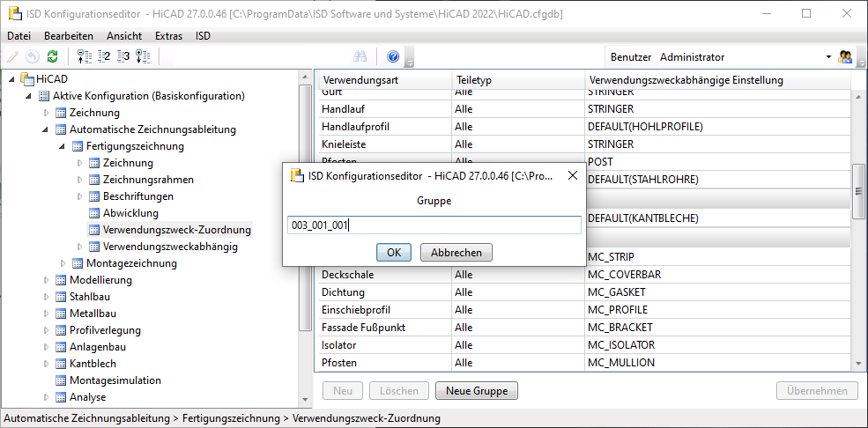
Task: Click the Neue Gruppe button
Action: tap(477, 391)
